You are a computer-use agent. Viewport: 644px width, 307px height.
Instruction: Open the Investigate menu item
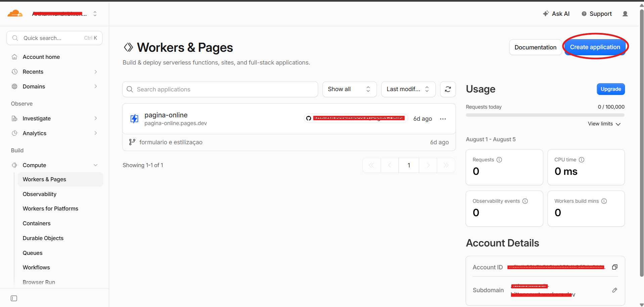37,119
